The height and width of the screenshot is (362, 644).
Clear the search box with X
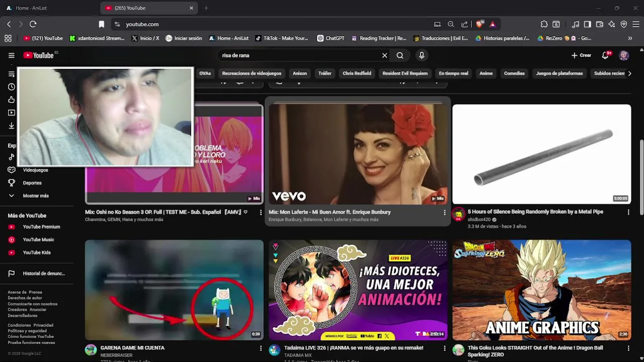pyautogui.click(x=384, y=55)
